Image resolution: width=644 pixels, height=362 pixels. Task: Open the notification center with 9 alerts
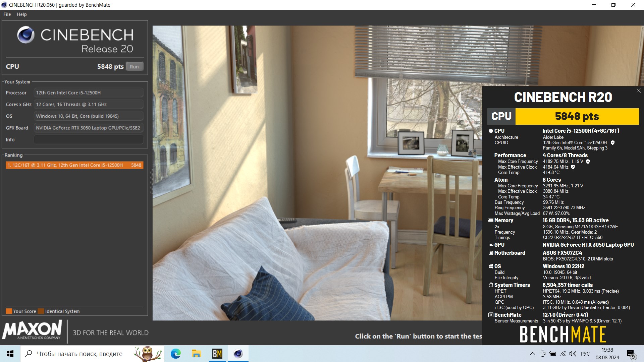[631, 354]
